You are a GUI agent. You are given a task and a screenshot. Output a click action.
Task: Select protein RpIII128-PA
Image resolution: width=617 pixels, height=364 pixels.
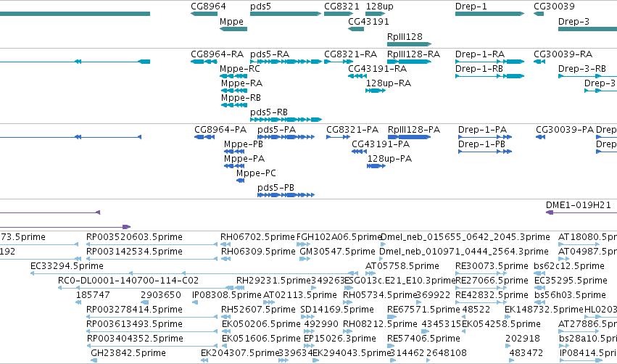(x=409, y=137)
